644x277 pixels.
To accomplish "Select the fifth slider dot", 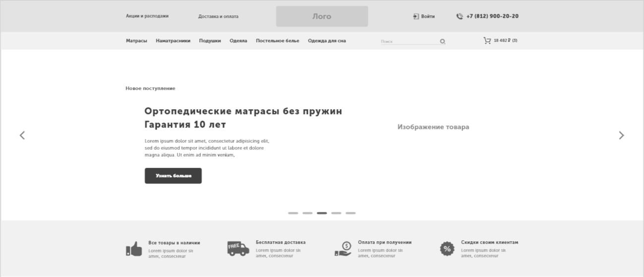I will [x=351, y=213].
